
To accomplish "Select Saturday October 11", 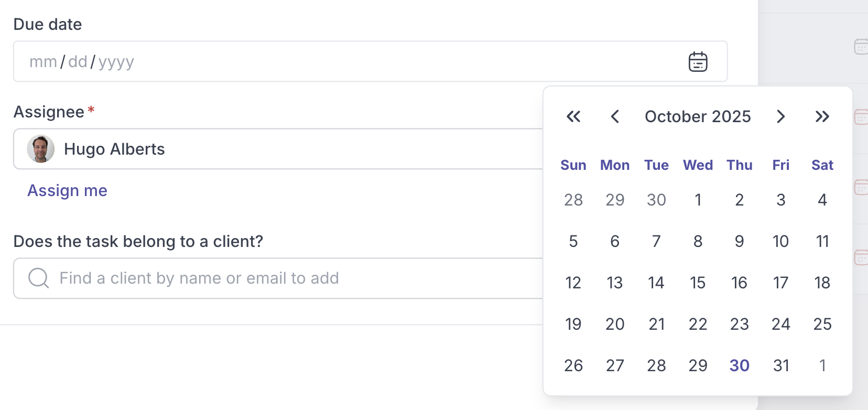I will pos(822,241).
